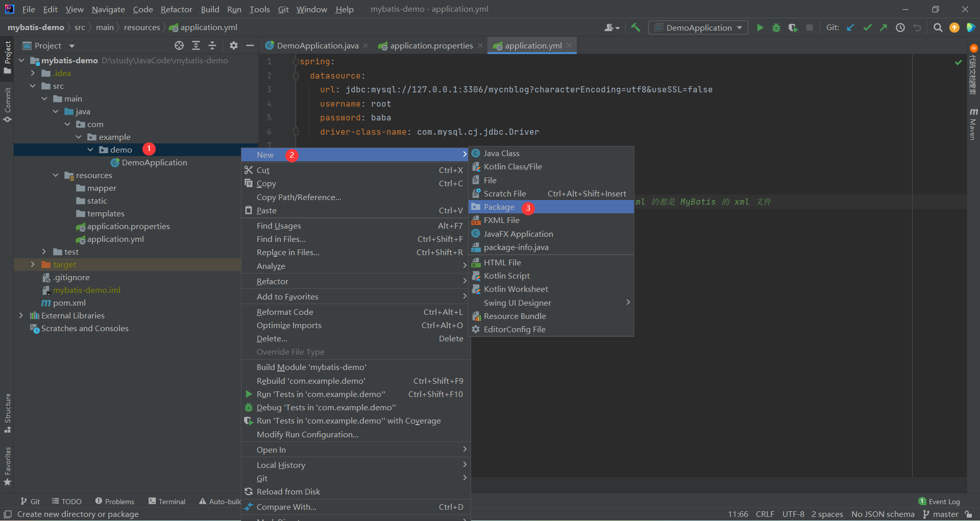Screen dimensions: 980x521
Task: Close the application.yml editor tab
Action: [569, 45]
